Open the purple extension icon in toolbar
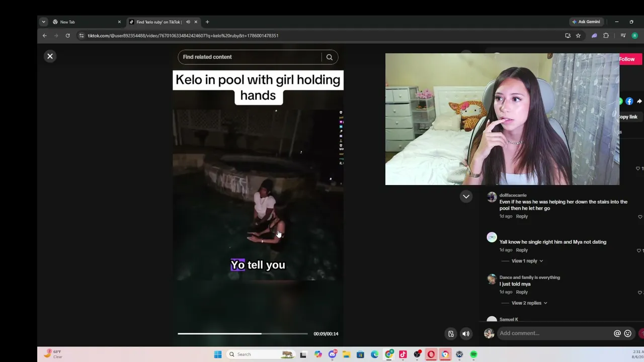 (594, 36)
